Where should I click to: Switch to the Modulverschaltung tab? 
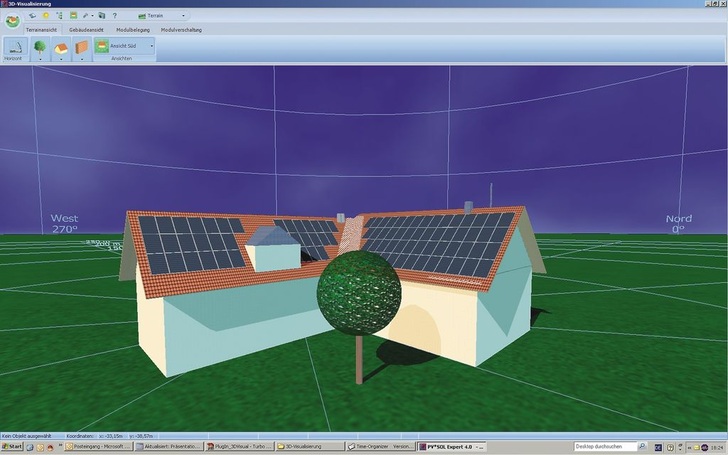click(x=181, y=30)
